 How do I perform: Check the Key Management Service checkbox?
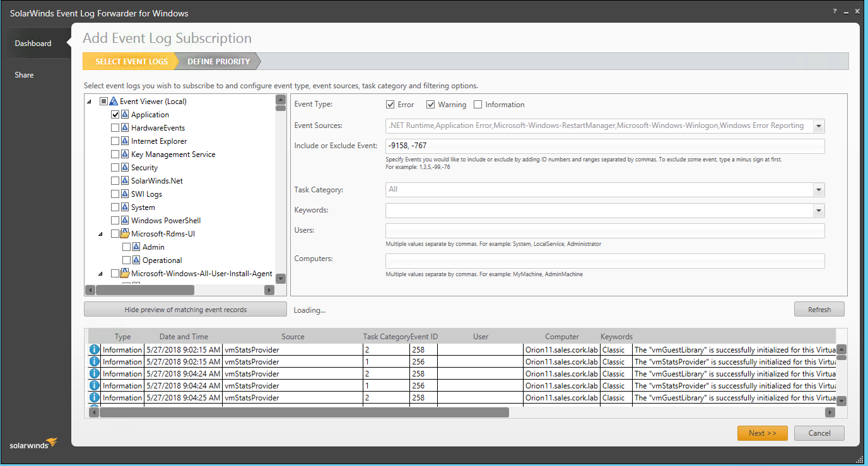tap(115, 154)
